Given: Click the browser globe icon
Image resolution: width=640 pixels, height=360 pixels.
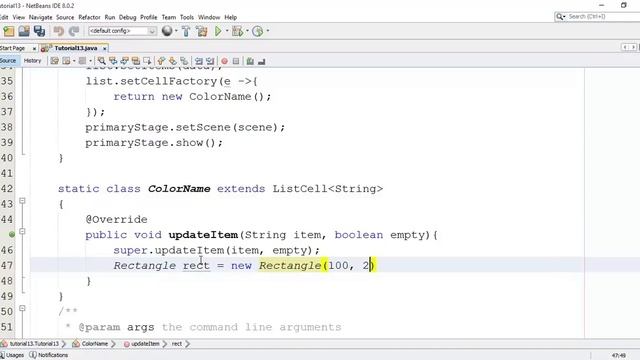Looking at the screenshot, I should pyautogui.click(x=167, y=31).
